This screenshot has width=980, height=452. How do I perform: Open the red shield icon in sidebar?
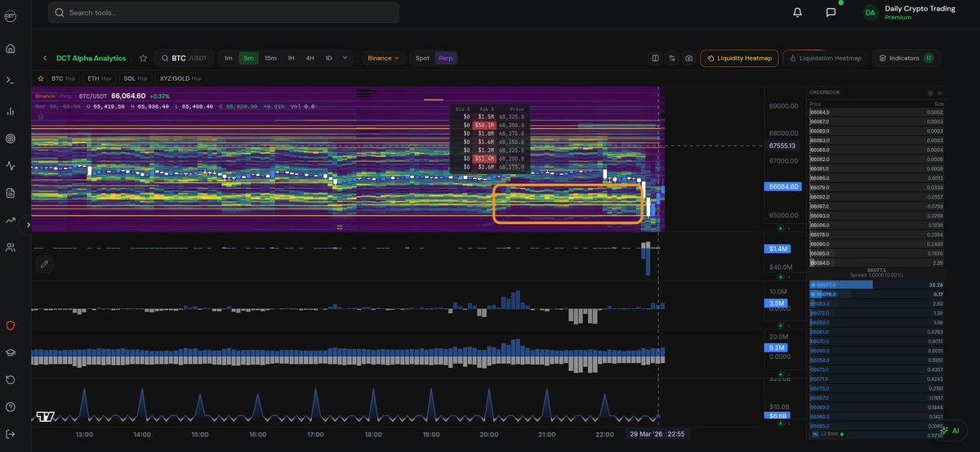coord(11,325)
